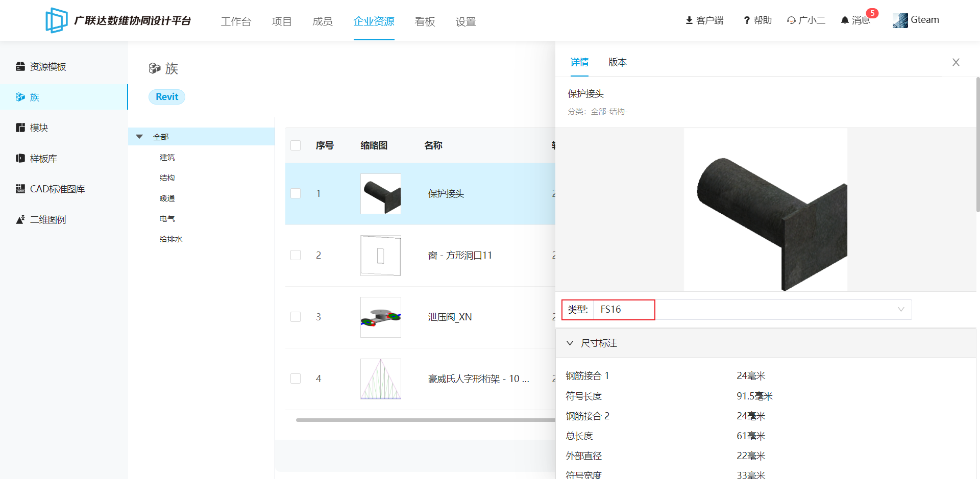Click the Revit filter button

[x=167, y=97]
